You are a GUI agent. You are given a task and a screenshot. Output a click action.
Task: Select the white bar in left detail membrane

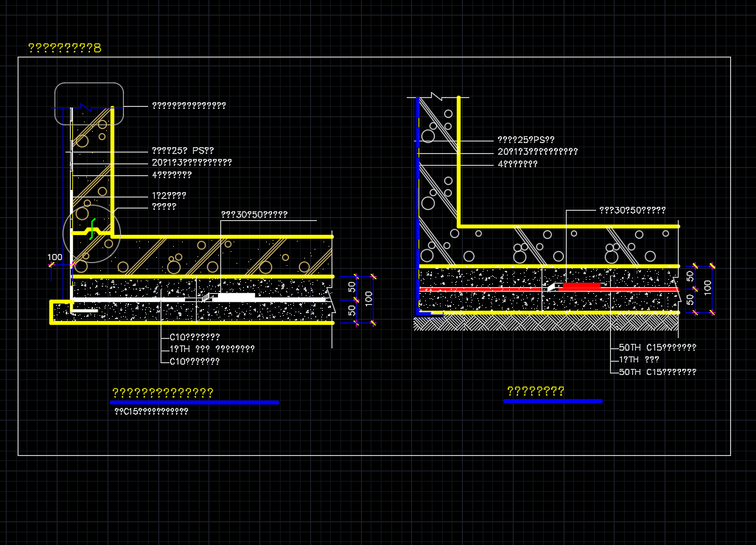click(235, 296)
